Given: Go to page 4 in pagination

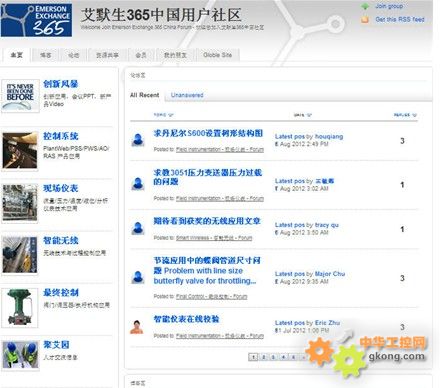Looking at the screenshot, I should click(x=283, y=357).
